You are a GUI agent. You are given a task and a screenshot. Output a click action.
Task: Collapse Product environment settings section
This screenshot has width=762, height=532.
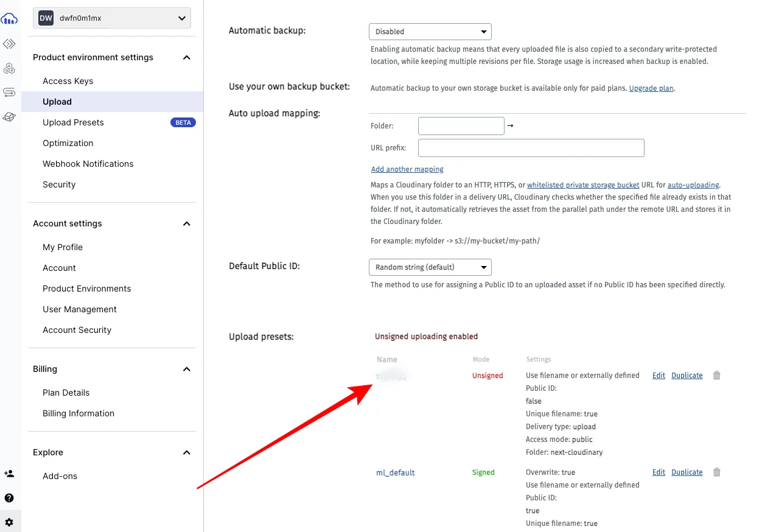tap(187, 58)
